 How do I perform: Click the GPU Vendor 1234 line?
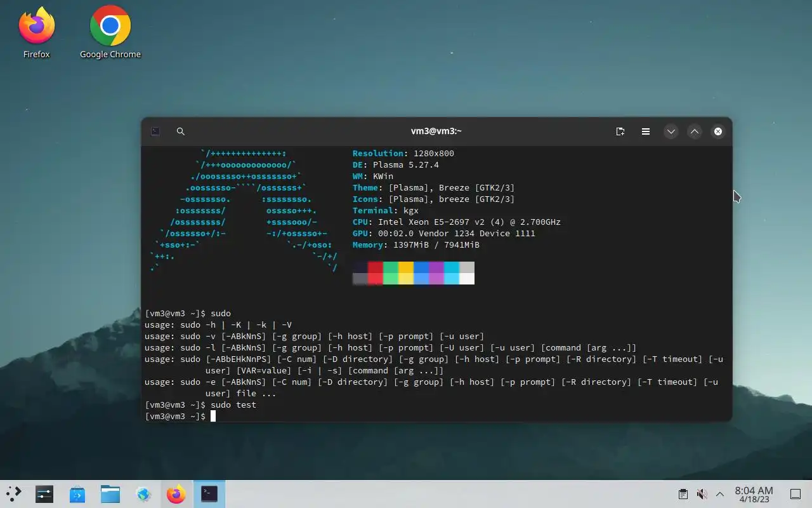coord(444,234)
